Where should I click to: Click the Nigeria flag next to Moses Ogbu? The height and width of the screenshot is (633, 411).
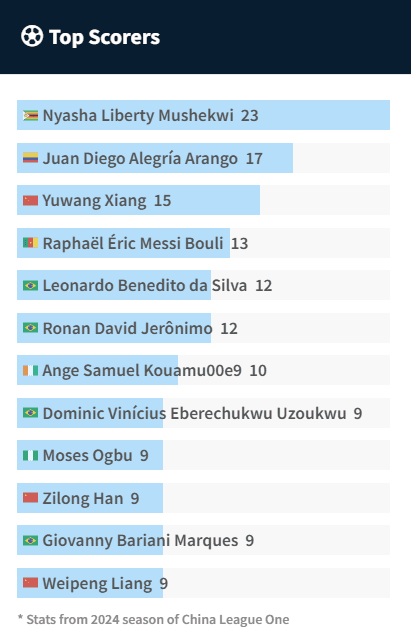(x=30, y=455)
